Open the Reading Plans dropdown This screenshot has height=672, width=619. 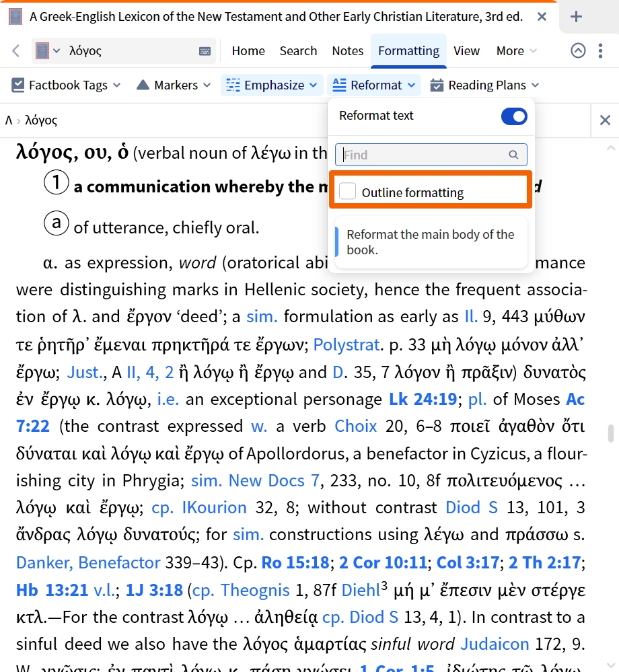[x=535, y=85]
